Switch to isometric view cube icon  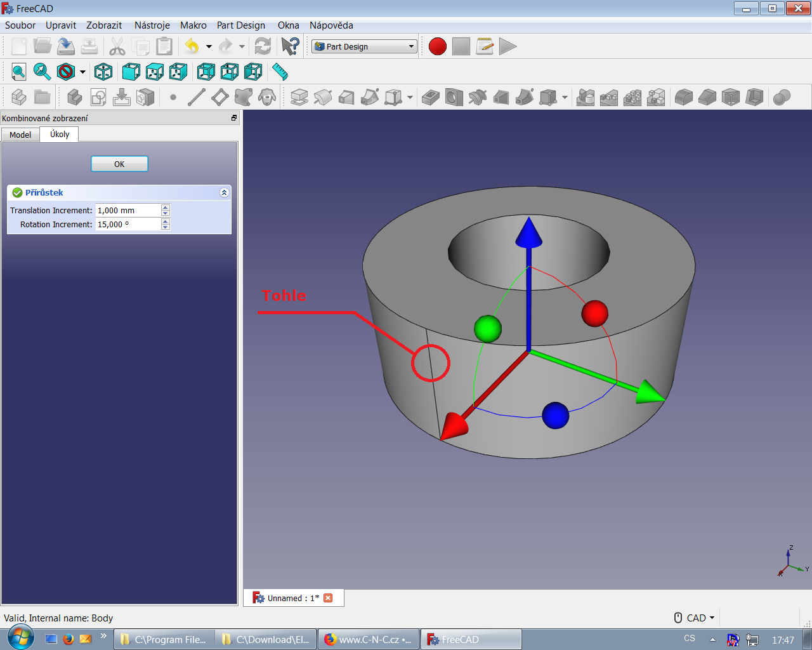point(103,72)
